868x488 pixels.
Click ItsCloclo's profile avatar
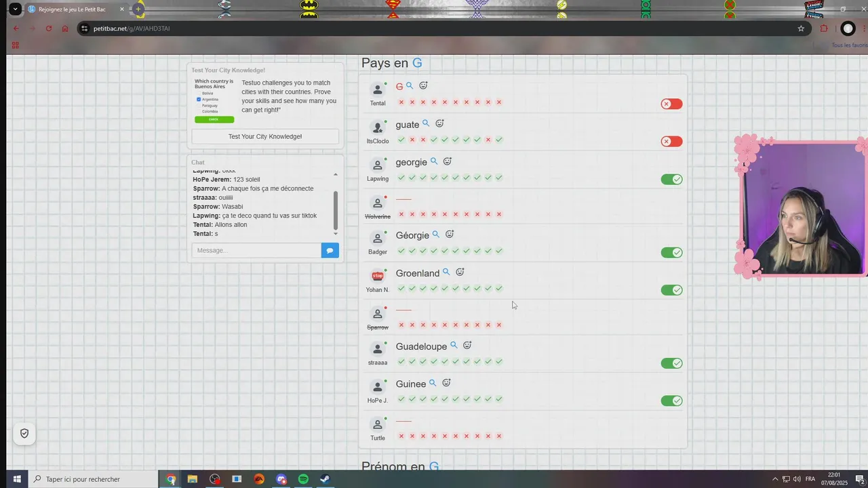coord(378,127)
